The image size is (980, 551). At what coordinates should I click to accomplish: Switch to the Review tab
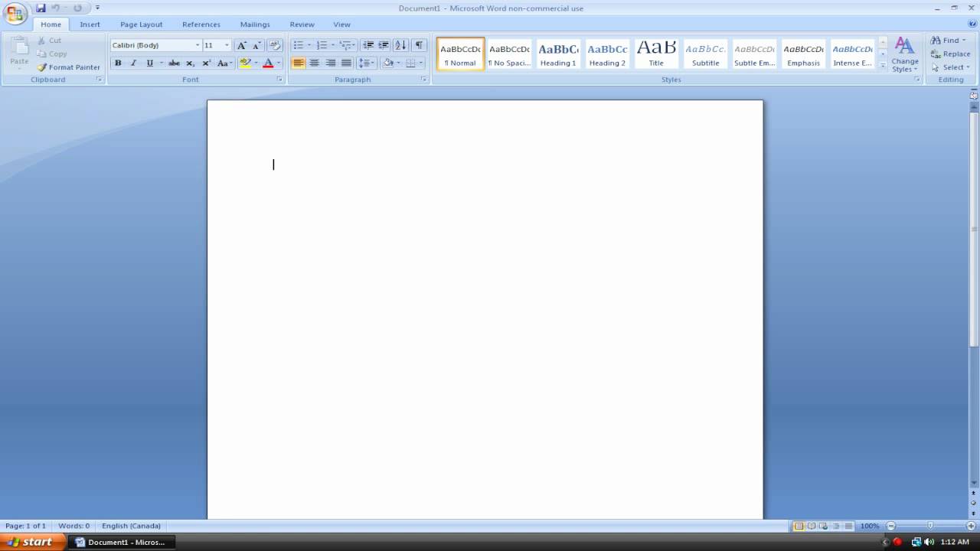click(x=302, y=24)
